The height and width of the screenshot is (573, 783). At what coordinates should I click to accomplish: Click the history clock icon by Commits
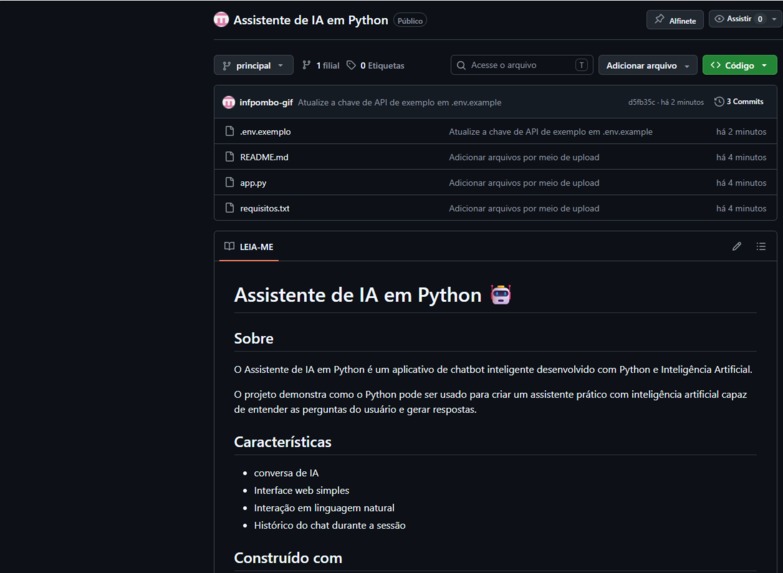click(x=719, y=101)
